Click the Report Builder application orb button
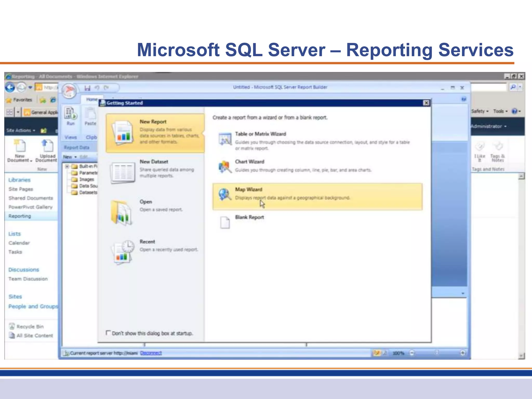The height and width of the screenshot is (399, 532). (x=69, y=91)
